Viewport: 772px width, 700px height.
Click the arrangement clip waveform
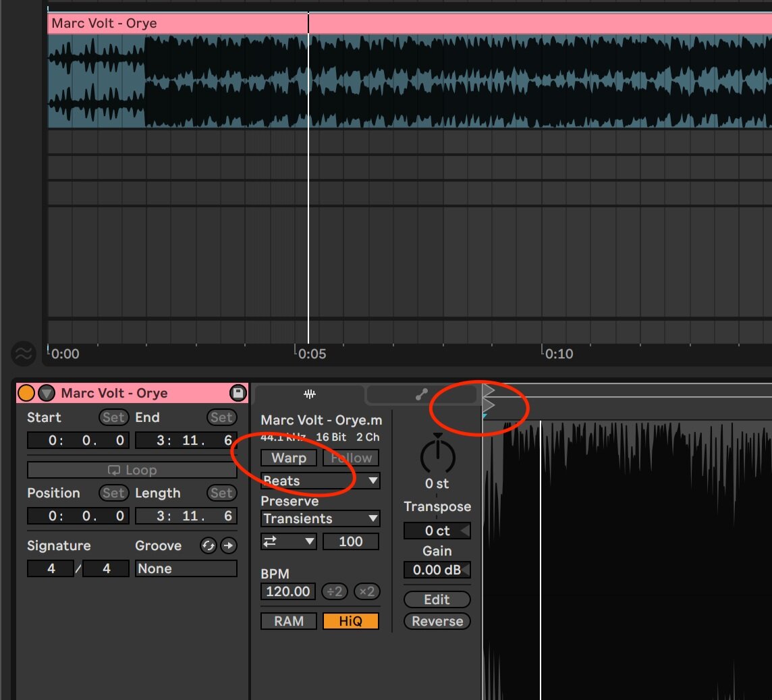coord(410,81)
